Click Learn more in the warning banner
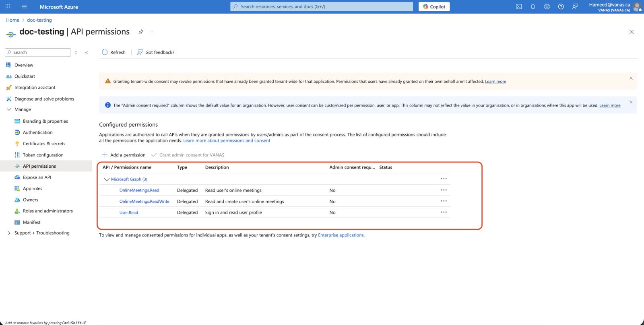 495,81
